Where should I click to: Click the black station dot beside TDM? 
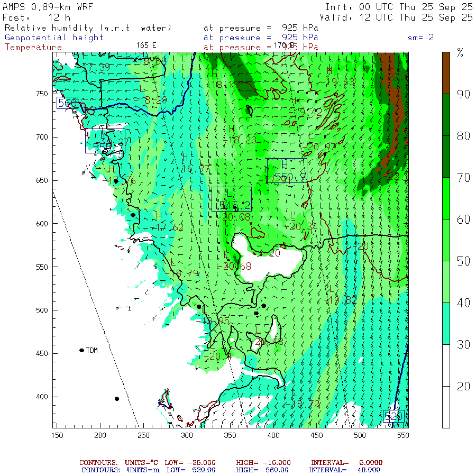(x=81, y=350)
